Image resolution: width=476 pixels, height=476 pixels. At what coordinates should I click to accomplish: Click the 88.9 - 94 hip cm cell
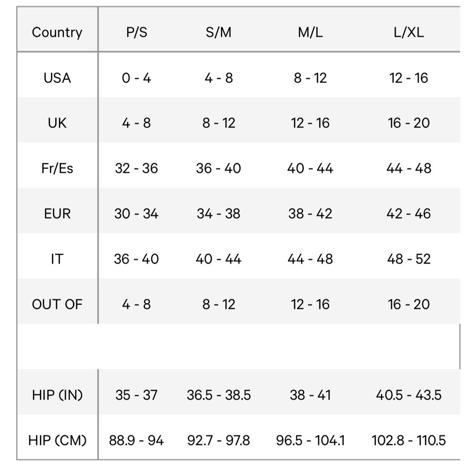point(137,440)
